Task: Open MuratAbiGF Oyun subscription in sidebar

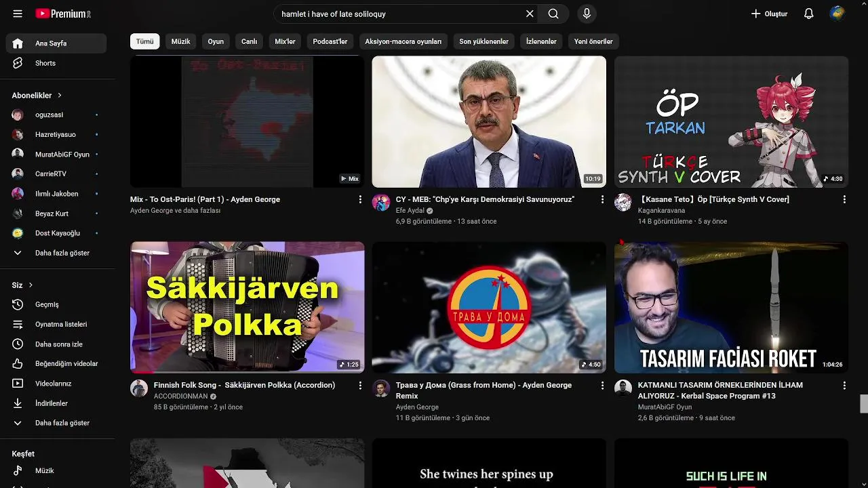Action: pos(56,155)
